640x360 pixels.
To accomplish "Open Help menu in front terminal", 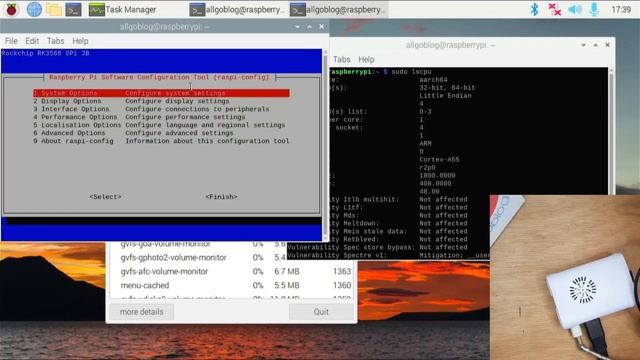I will (x=80, y=41).
